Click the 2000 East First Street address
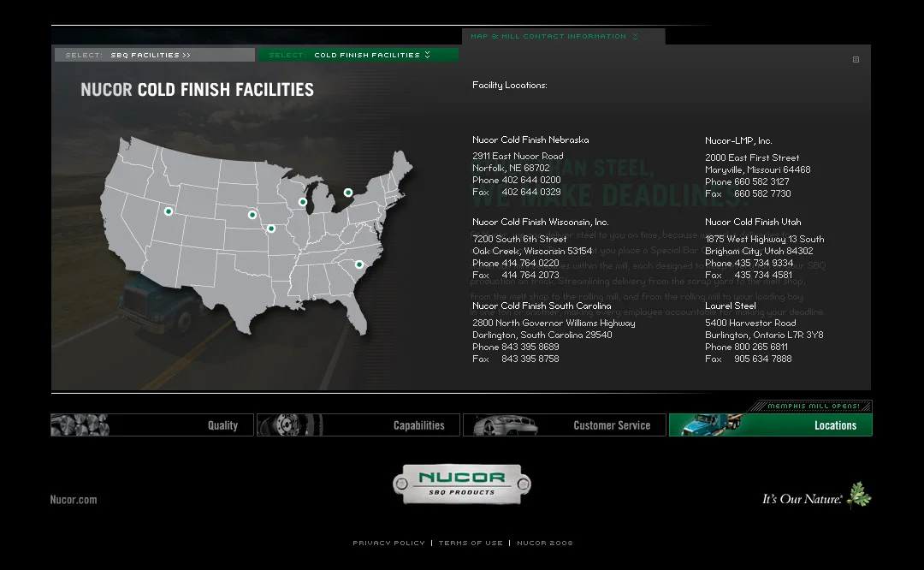924x570 pixels. pyautogui.click(x=752, y=157)
